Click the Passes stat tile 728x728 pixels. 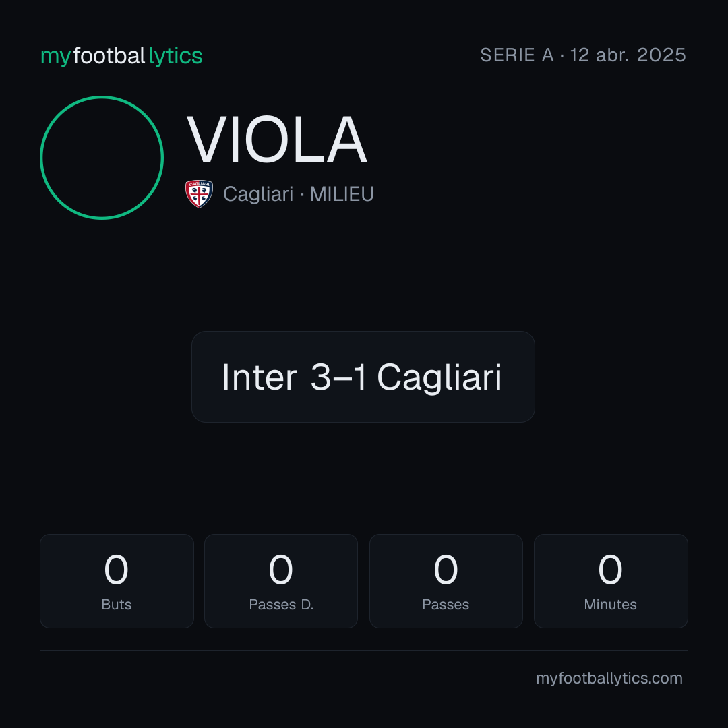pyautogui.click(x=446, y=581)
